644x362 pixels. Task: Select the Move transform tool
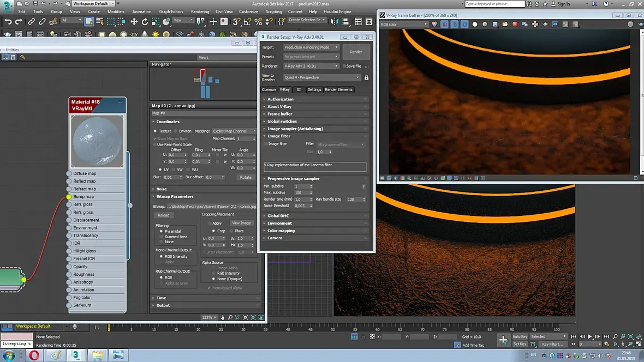[134, 22]
